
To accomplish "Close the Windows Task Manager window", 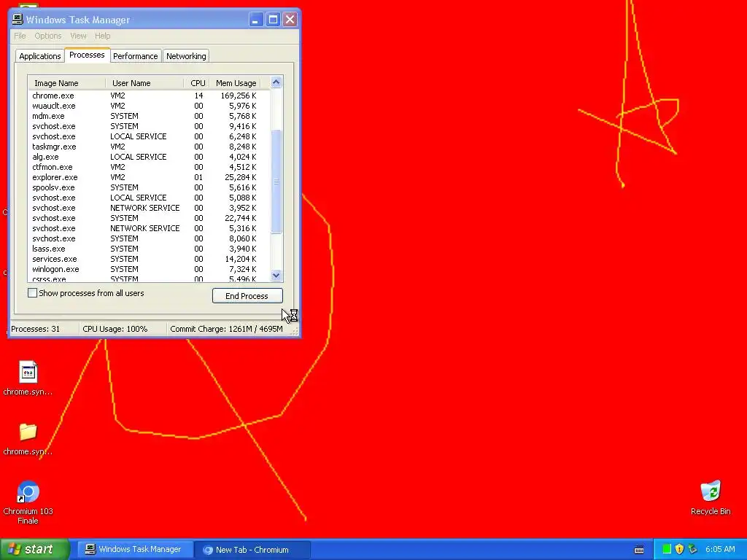I will tap(290, 20).
